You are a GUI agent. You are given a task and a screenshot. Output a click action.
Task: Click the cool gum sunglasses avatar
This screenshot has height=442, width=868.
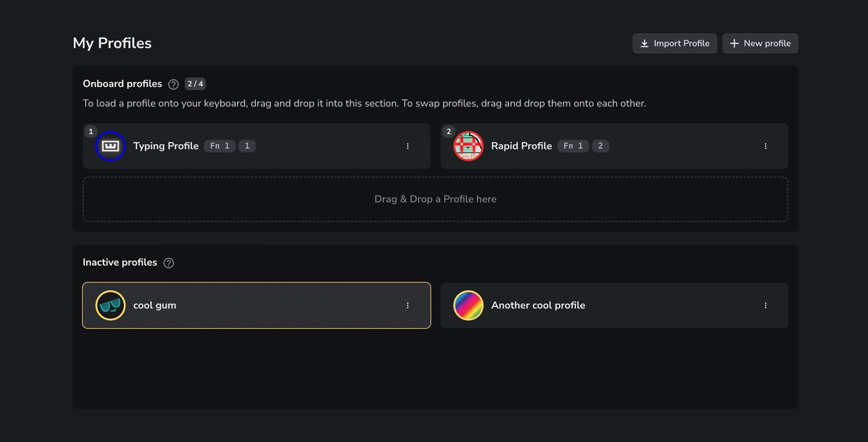(x=110, y=306)
